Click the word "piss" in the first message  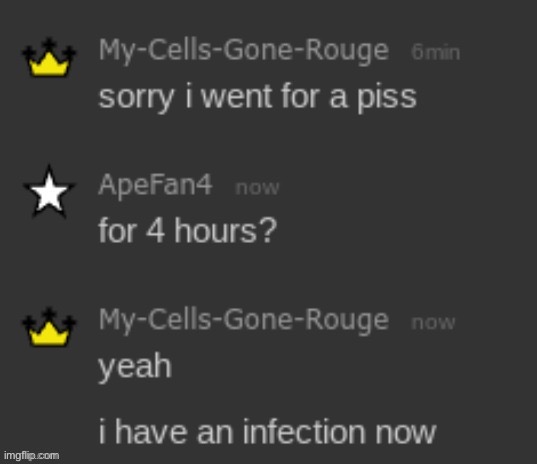(x=387, y=98)
